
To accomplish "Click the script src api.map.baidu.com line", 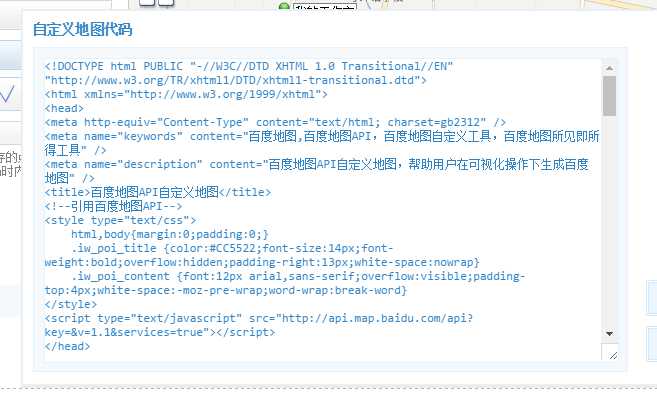I will point(259,318).
